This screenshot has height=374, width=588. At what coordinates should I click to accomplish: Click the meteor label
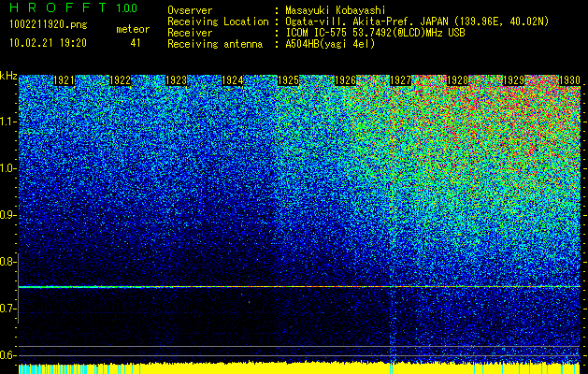coord(133,29)
